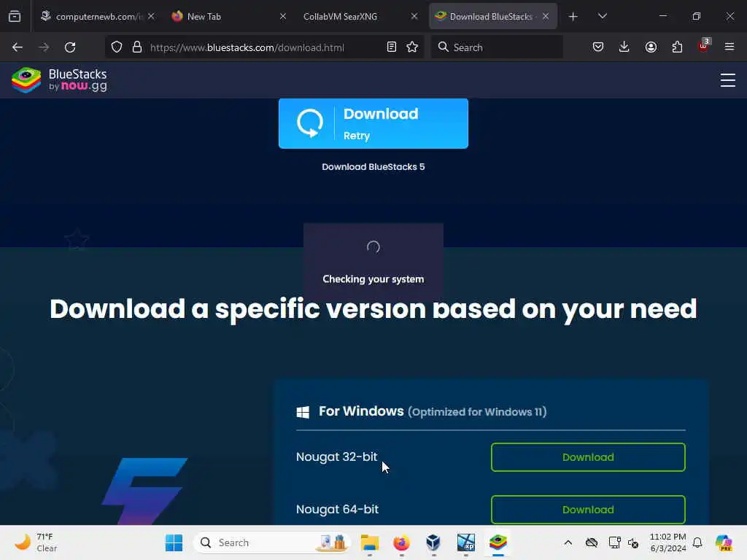
Task: Click the Nougat 64-bit label
Action: coord(337,509)
